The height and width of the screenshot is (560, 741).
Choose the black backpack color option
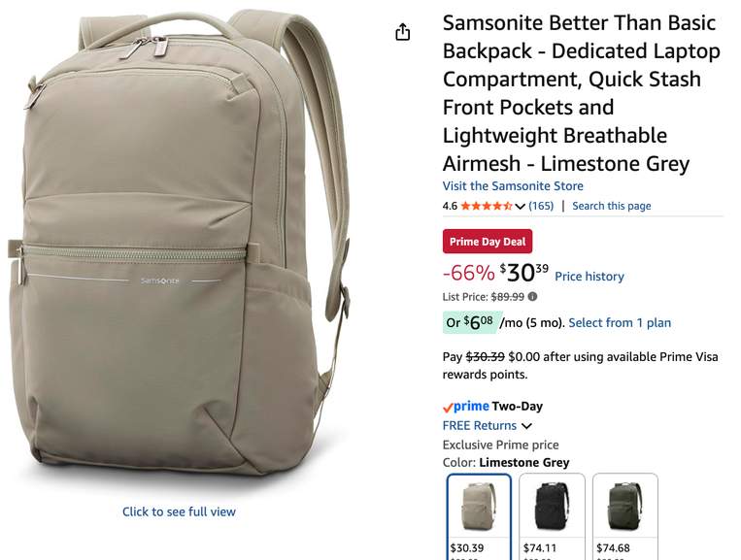(552, 516)
